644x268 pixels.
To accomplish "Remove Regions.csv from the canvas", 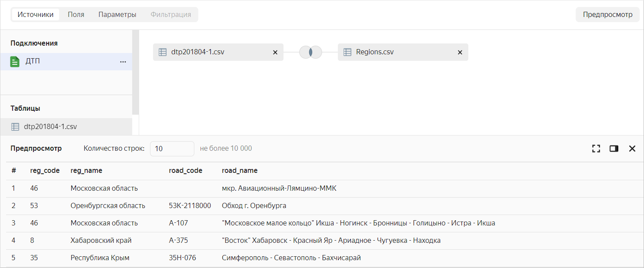I will [460, 52].
